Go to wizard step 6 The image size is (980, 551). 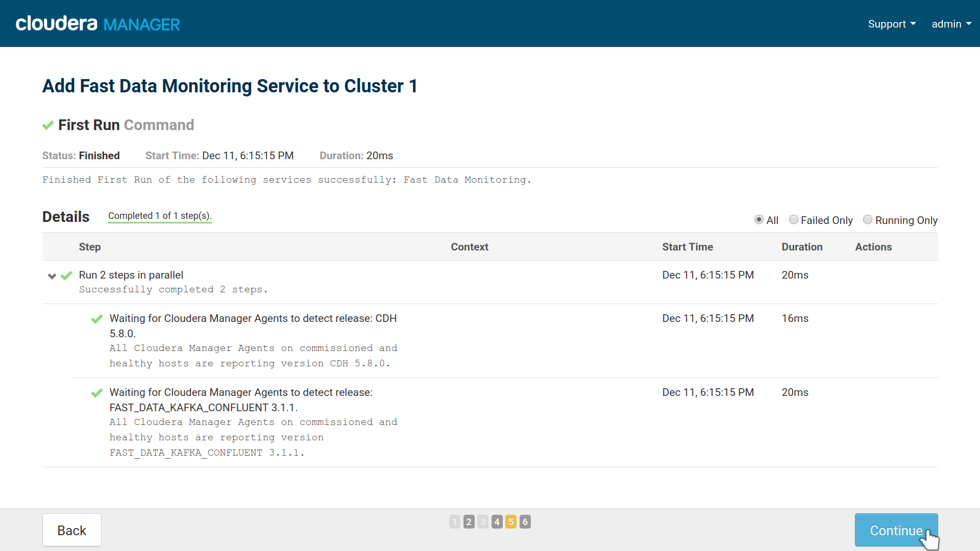tap(525, 521)
